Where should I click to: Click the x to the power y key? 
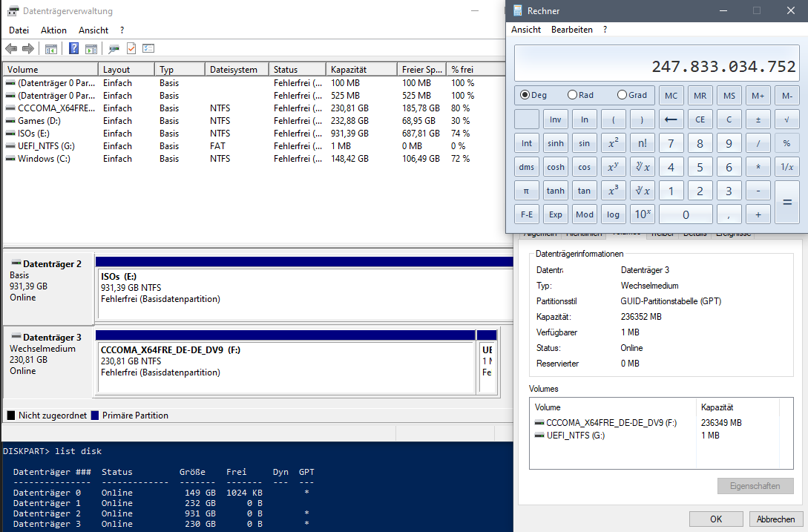click(613, 167)
